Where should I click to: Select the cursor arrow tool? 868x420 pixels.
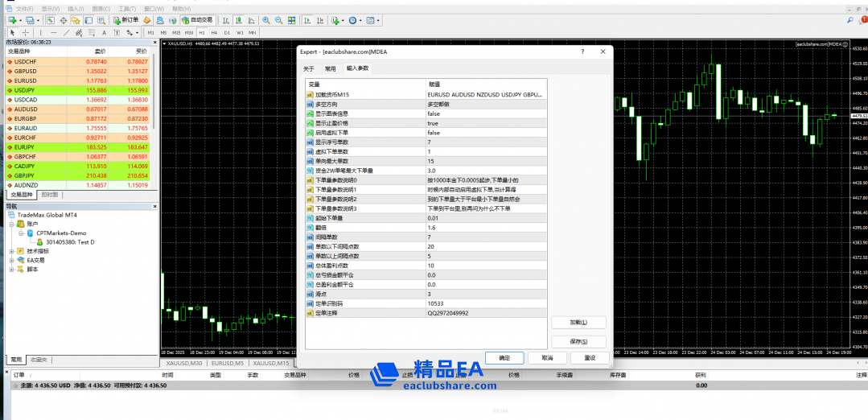(x=12, y=32)
